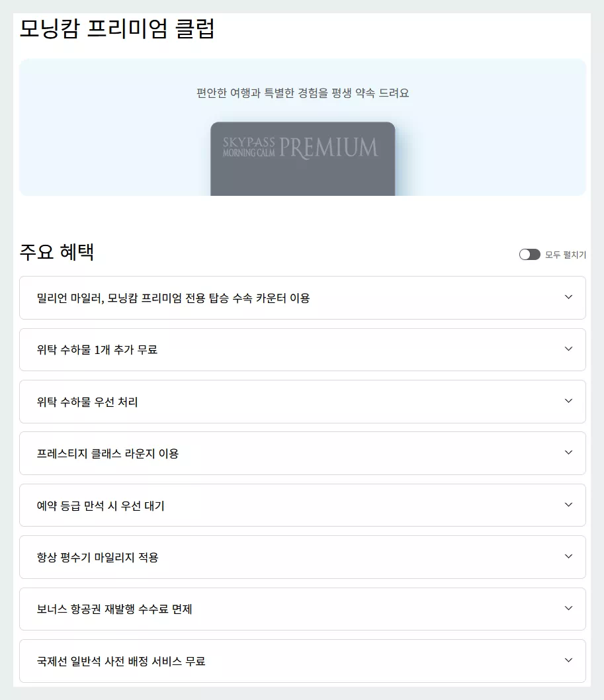
Task: Toggle 모두 펼치기 to collapse all sections
Action: [x=530, y=253]
